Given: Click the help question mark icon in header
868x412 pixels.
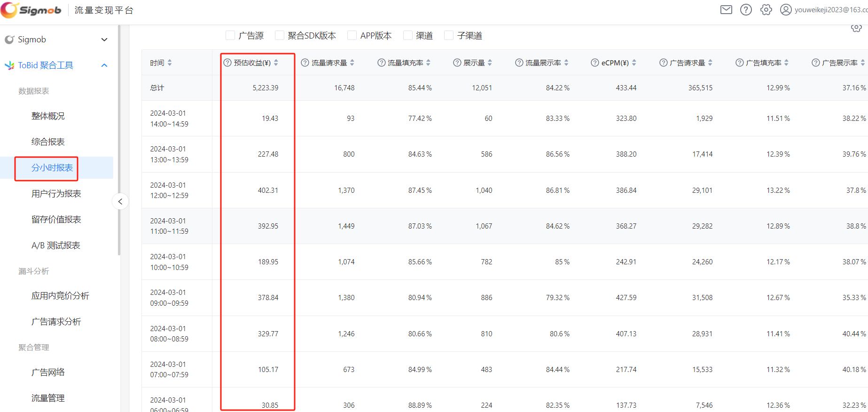Looking at the screenshot, I should click(x=746, y=10).
